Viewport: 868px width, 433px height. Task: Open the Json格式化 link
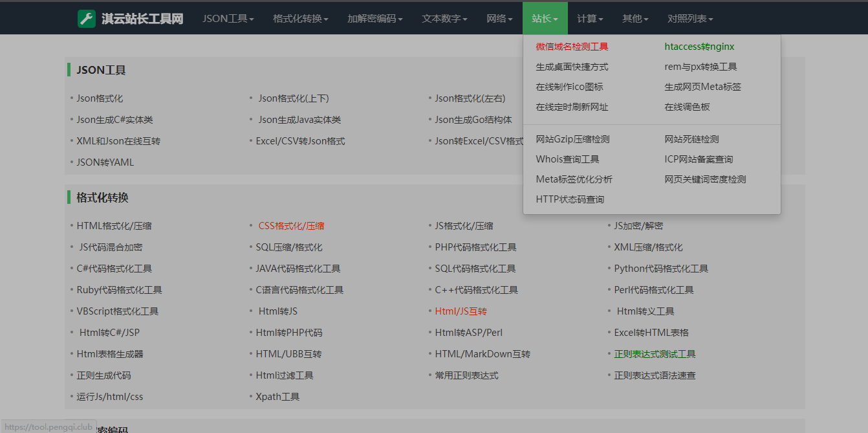tap(100, 98)
